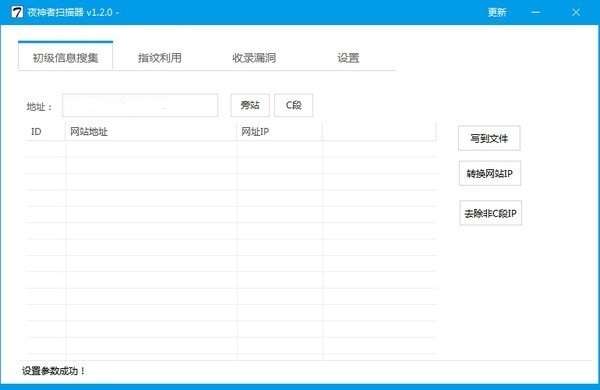Click the 网址IP column header

pyautogui.click(x=280, y=132)
